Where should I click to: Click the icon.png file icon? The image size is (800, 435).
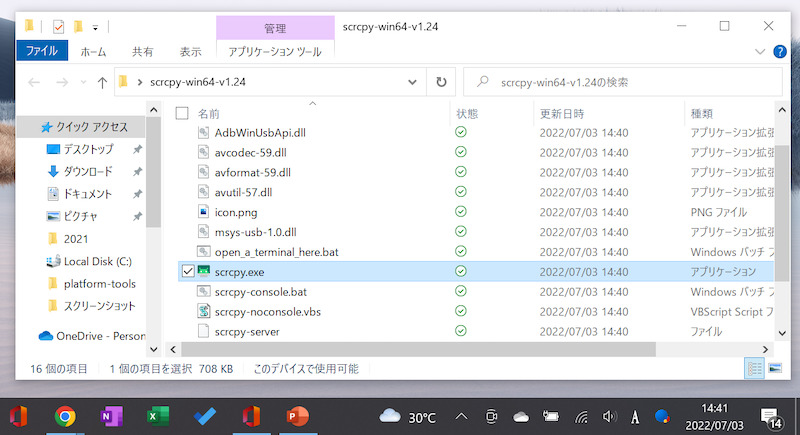pyautogui.click(x=203, y=211)
